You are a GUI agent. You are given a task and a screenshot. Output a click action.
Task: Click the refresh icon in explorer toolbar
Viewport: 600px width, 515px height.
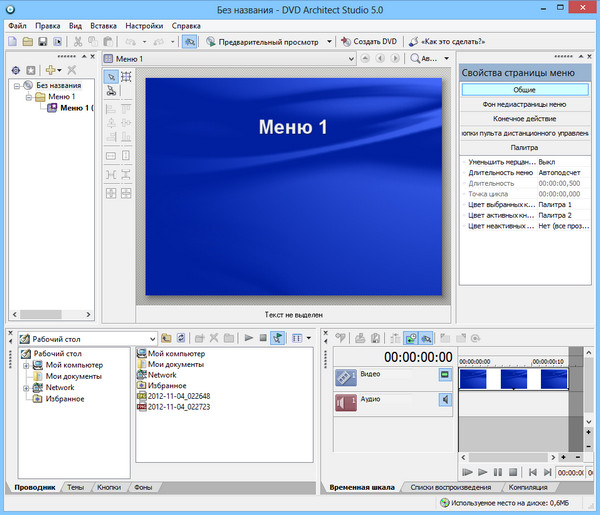click(182, 339)
